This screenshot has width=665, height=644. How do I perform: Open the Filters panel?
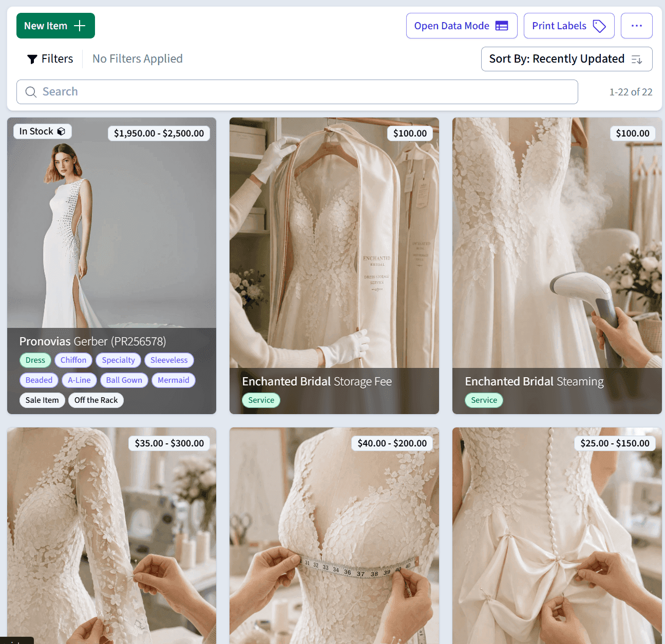(50, 59)
